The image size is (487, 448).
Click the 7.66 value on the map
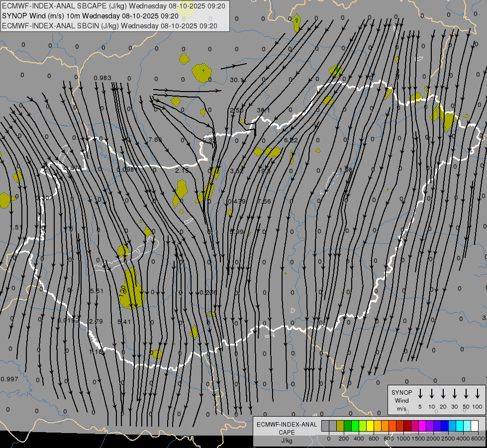pos(155,139)
